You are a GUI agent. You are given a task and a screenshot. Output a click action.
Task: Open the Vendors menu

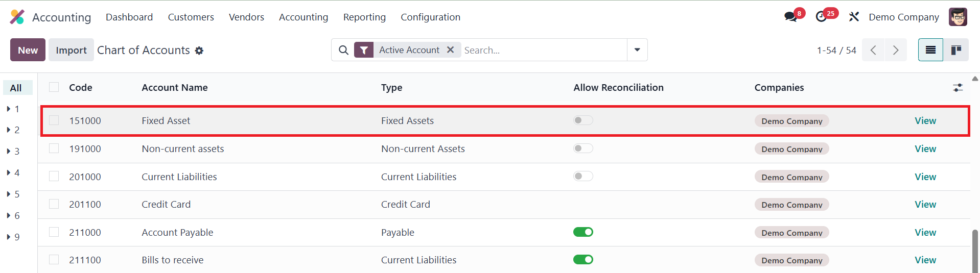246,17
